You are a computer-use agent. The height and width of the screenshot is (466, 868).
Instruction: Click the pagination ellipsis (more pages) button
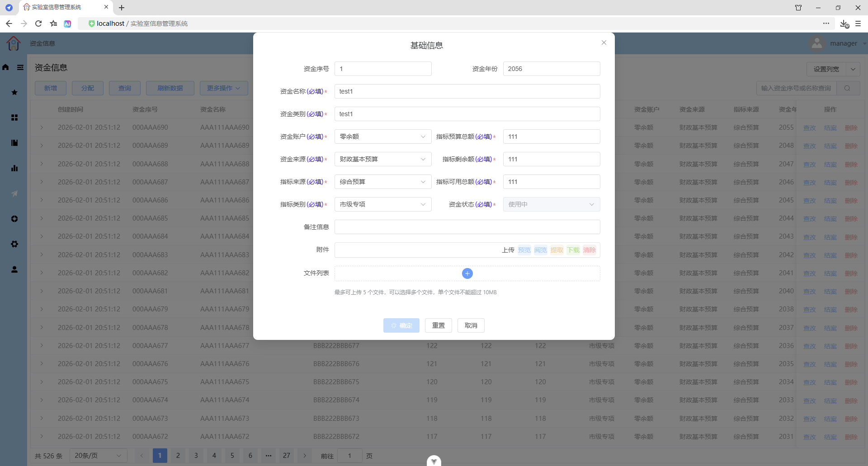coord(269,456)
